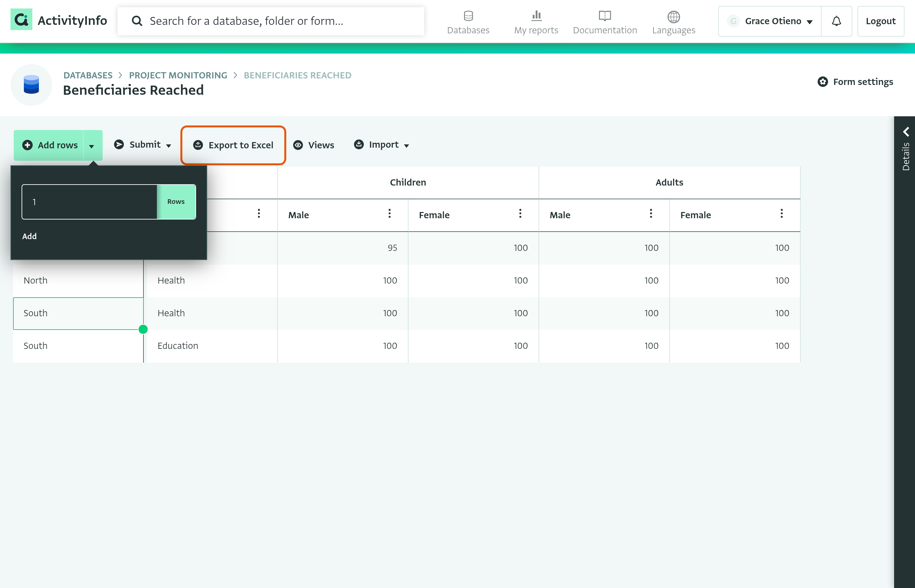Open the Databases nav icon

[x=468, y=16]
